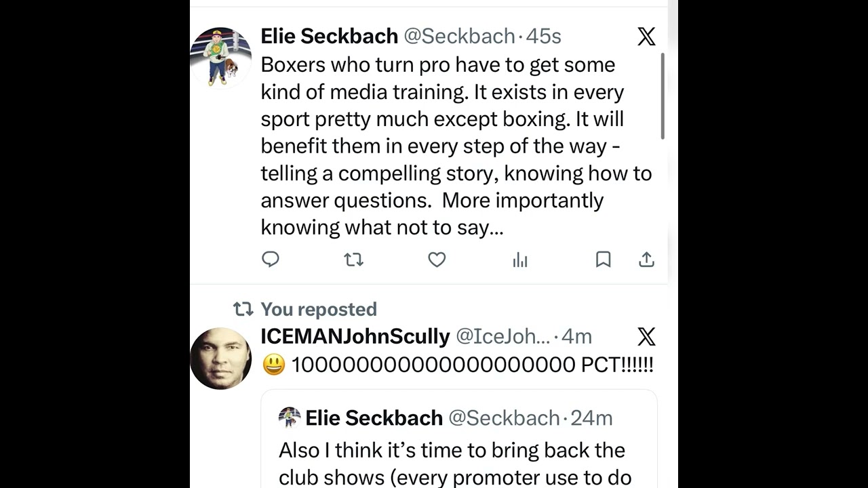Open the 45s timestamp on top tweet
Viewport: 868px width, 488px height.
coord(545,37)
